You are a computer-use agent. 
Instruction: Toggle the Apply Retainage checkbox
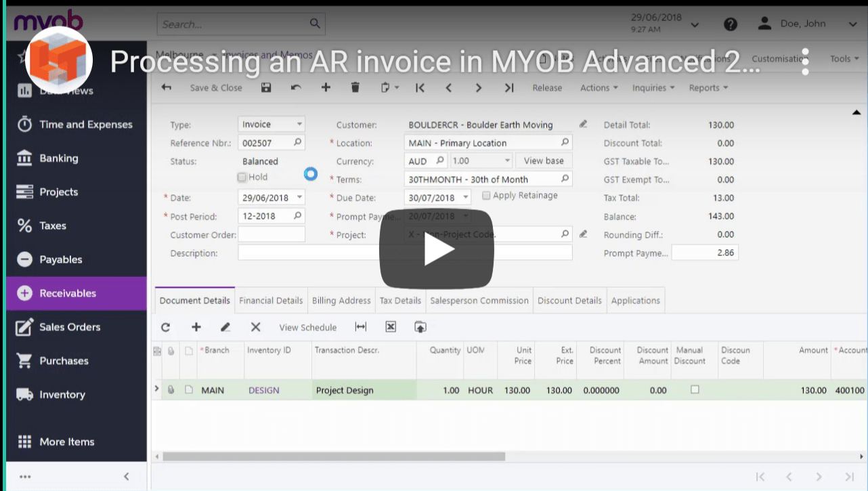(486, 196)
